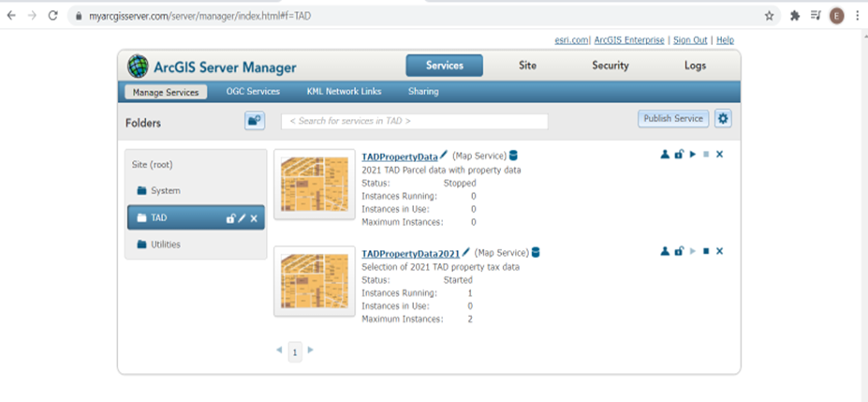
Task: Click play arrow for TADPropertyData2021
Action: pyautogui.click(x=693, y=251)
